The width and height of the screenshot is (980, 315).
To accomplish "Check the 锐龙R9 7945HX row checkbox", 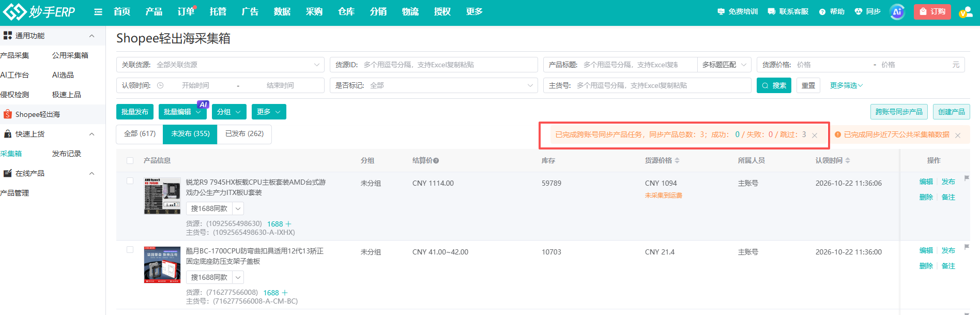I will 130,181.
